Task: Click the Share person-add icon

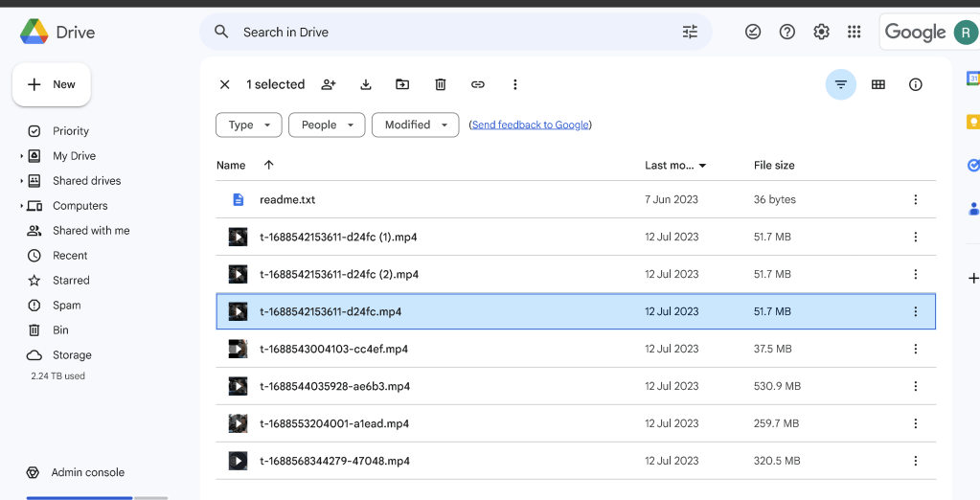Action: [329, 84]
